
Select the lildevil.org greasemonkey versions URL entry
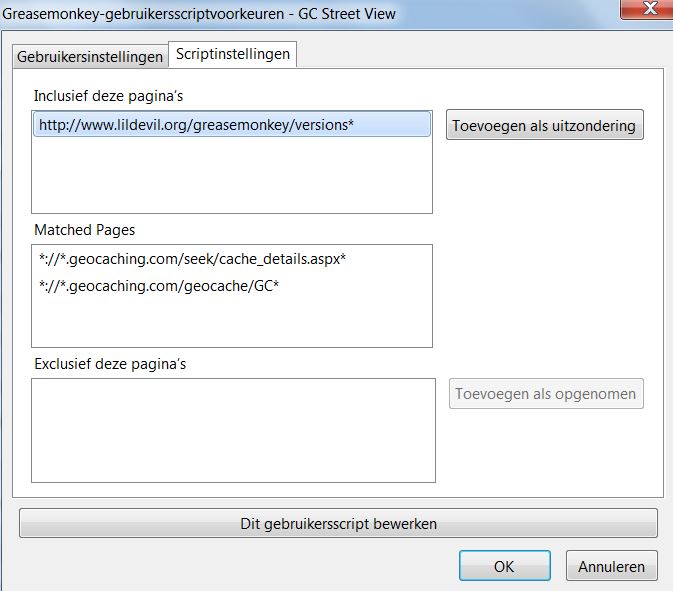pos(197,125)
